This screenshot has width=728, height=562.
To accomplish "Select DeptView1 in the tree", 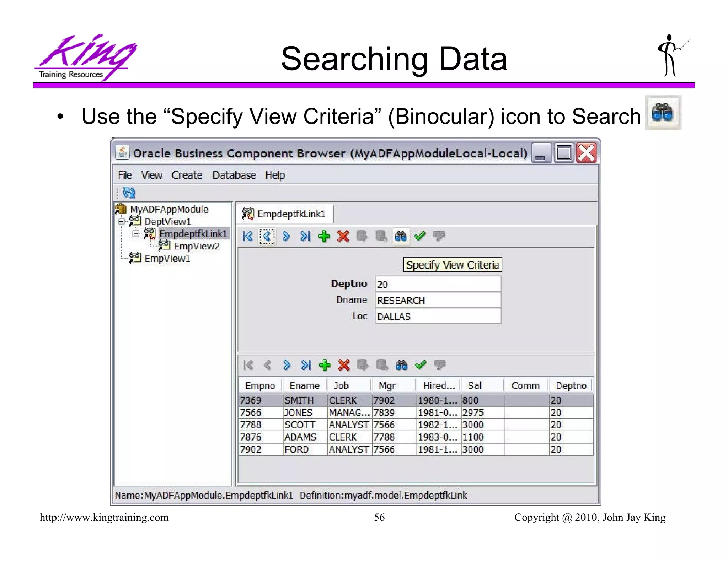I will [168, 222].
